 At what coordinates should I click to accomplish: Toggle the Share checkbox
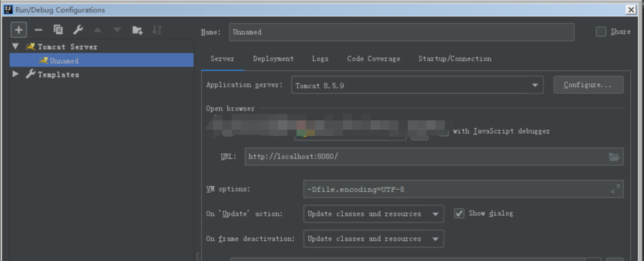click(x=601, y=32)
